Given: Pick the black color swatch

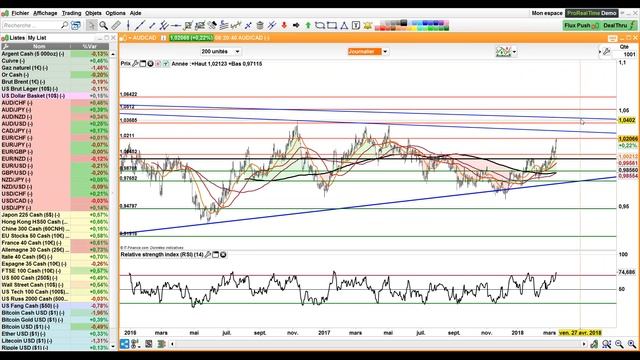Looking at the screenshot, I should 403,22.
